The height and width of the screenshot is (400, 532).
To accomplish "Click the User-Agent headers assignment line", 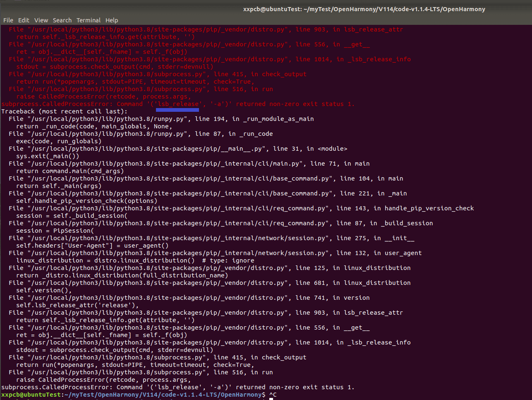I will pyautogui.click(x=92, y=246).
